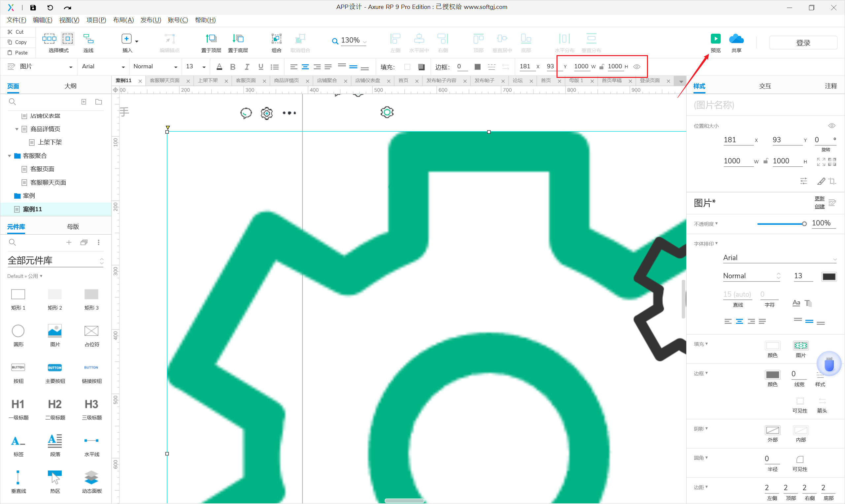The image size is (845, 504).
Task: Click the Send to Back icon
Action: tap(238, 39)
